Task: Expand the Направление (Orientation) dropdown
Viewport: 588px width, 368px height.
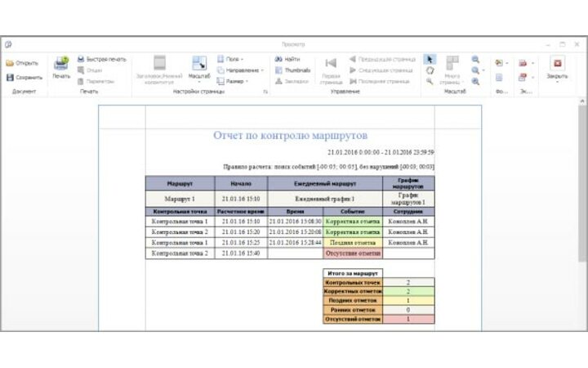Action: [x=243, y=70]
